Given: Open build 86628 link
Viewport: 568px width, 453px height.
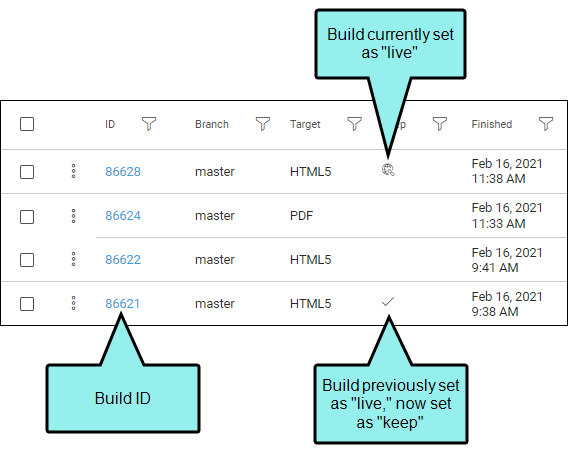Looking at the screenshot, I should pos(123,172).
